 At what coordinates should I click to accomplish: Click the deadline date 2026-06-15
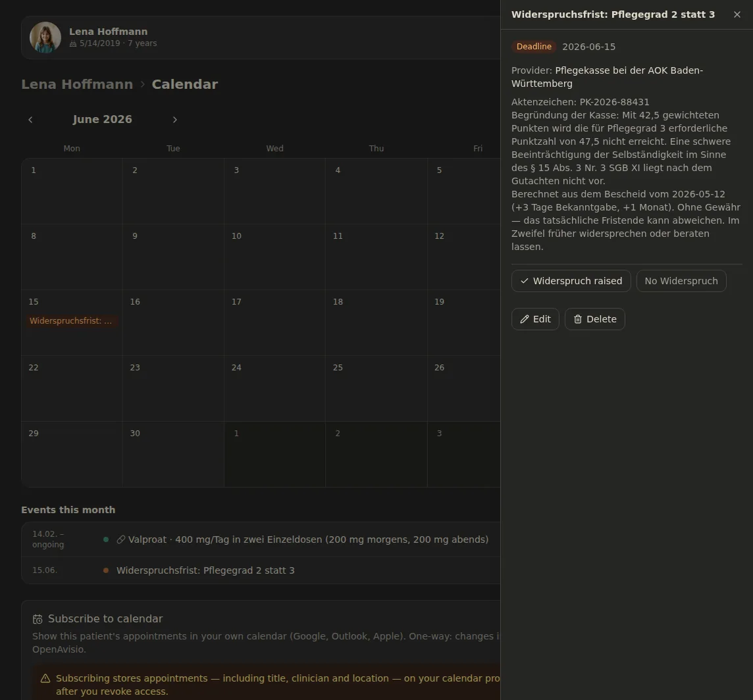pyautogui.click(x=588, y=47)
